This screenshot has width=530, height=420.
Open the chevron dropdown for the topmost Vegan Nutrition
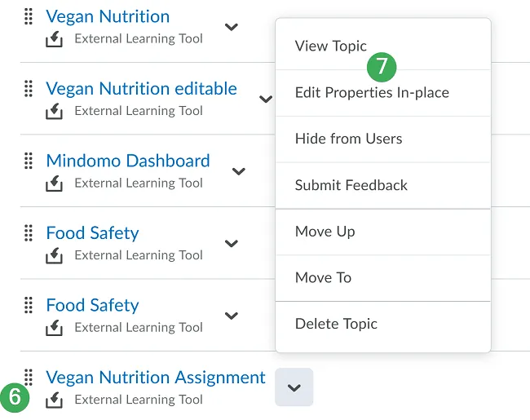[x=232, y=27]
